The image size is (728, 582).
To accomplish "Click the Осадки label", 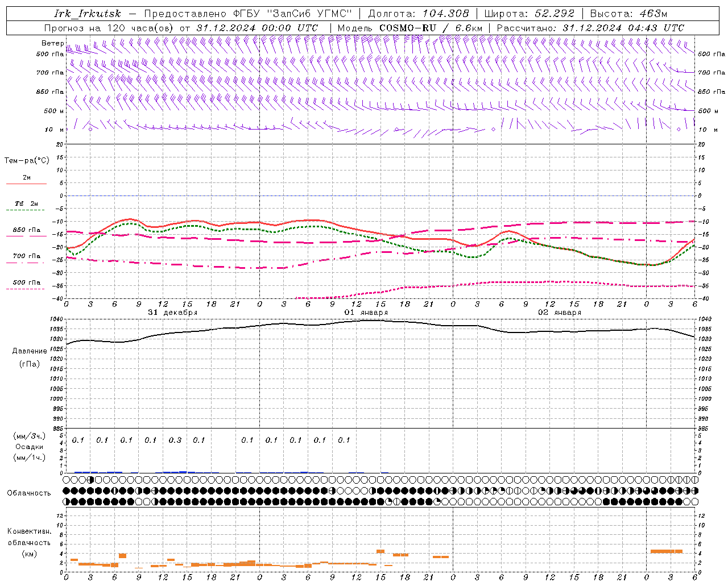I will (30, 447).
